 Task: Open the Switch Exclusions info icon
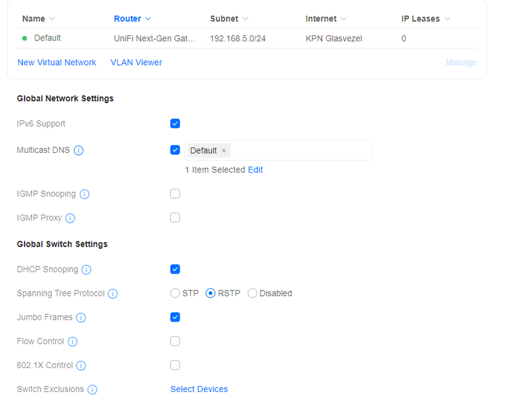pos(92,389)
